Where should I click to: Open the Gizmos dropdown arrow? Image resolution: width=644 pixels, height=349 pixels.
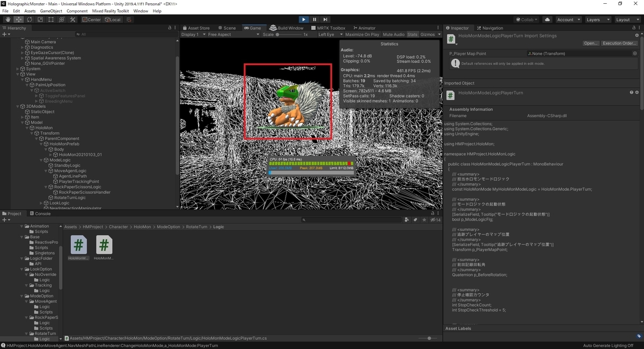[x=440, y=34]
